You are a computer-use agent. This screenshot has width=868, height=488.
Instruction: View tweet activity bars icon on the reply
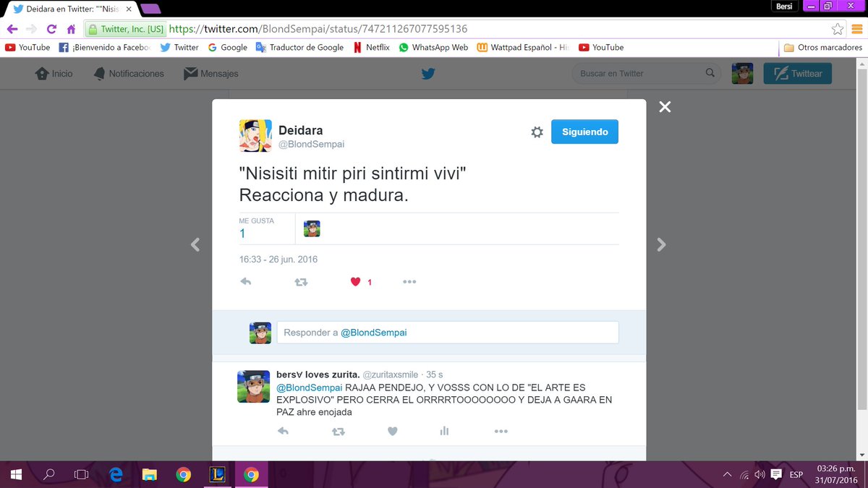coord(444,431)
